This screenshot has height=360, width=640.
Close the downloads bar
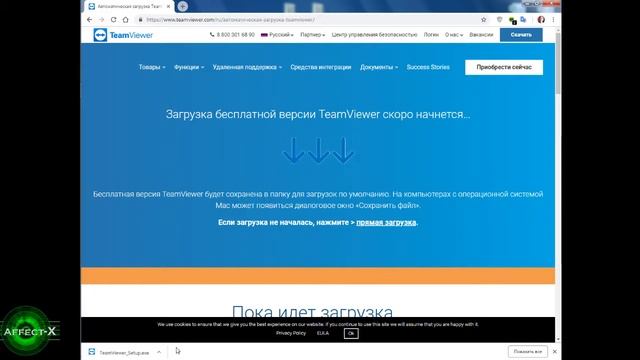(x=555, y=351)
